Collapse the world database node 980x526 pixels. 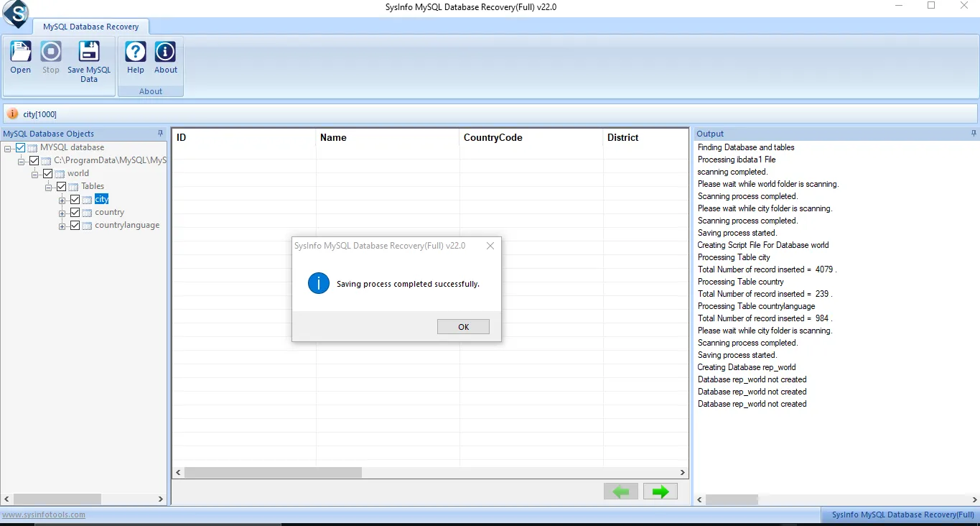[35, 174]
